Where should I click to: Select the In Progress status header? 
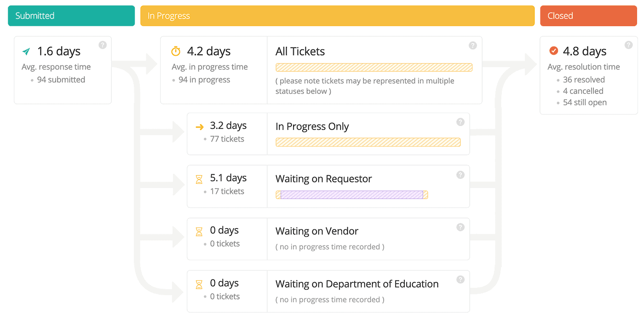point(338,15)
